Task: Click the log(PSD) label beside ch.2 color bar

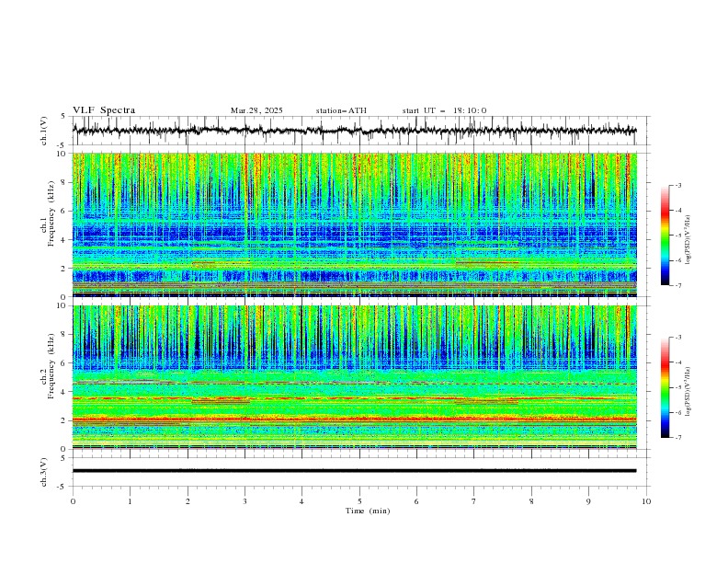Action: pyautogui.click(x=688, y=392)
